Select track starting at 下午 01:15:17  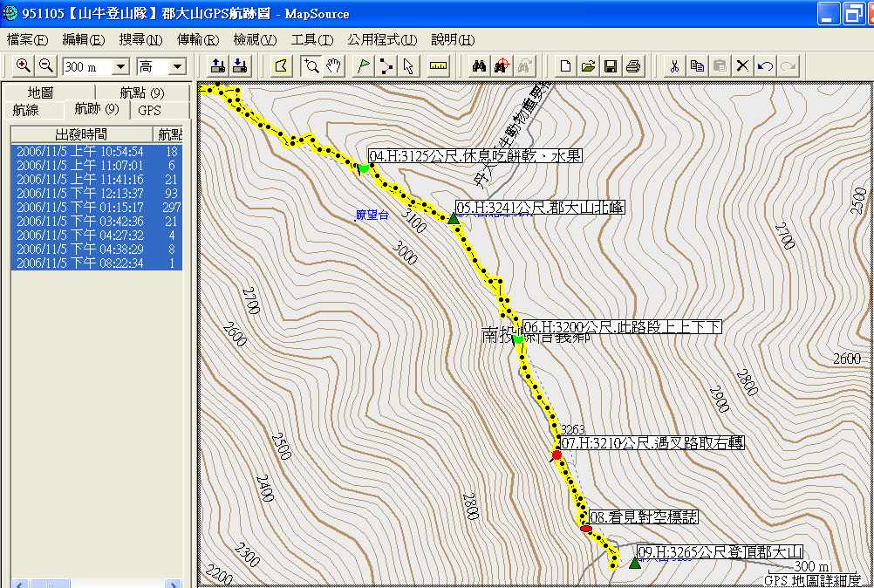(x=80, y=208)
